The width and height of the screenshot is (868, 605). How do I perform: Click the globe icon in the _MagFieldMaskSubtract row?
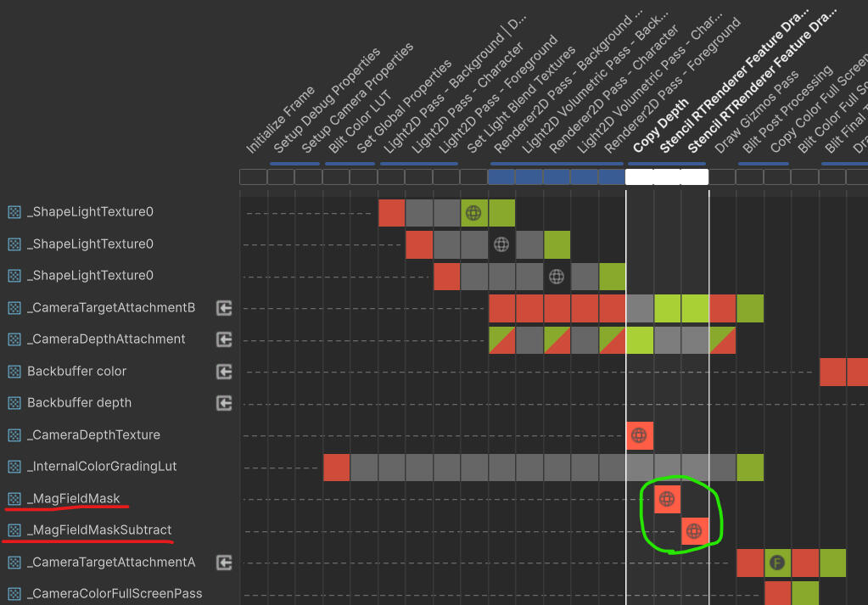[694, 531]
